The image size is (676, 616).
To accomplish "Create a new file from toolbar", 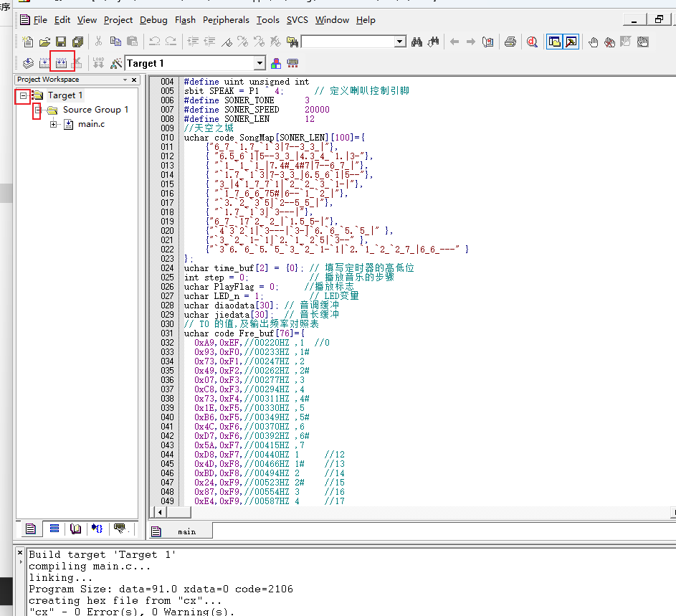I will [x=27, y=42].
